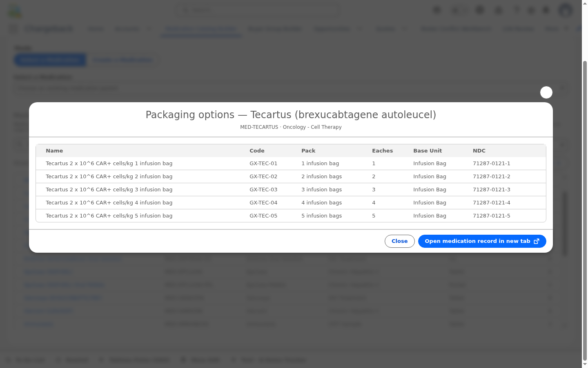Viewport: 588px width, 368px height.
Task: Click NDC 71287-0121-5
Action: coord(492,216)
